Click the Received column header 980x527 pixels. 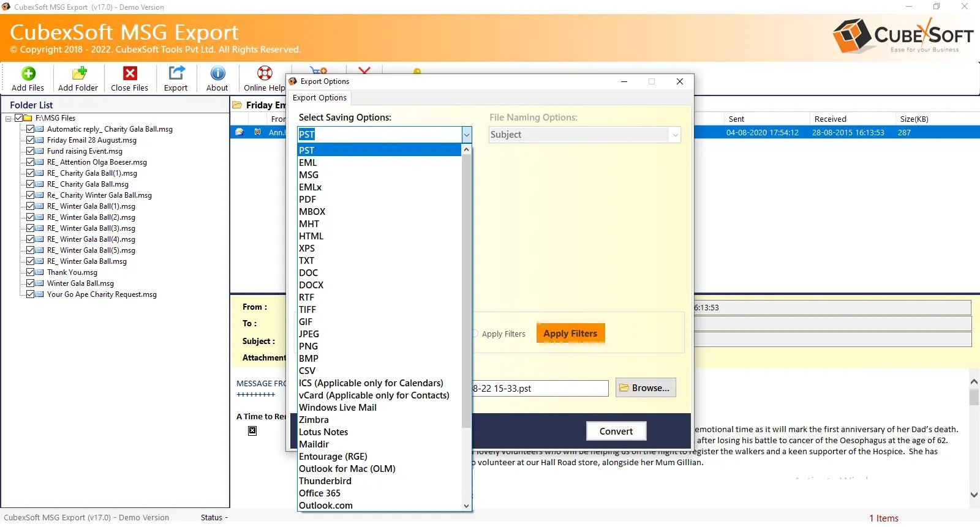pyautogui.click(x=852, y=119)
